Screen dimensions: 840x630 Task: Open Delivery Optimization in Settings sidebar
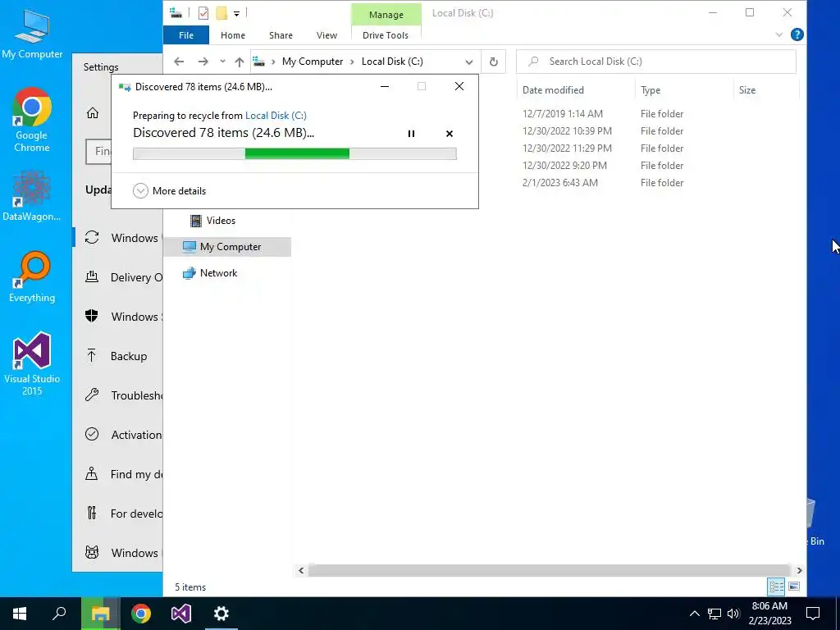(123, 277)
